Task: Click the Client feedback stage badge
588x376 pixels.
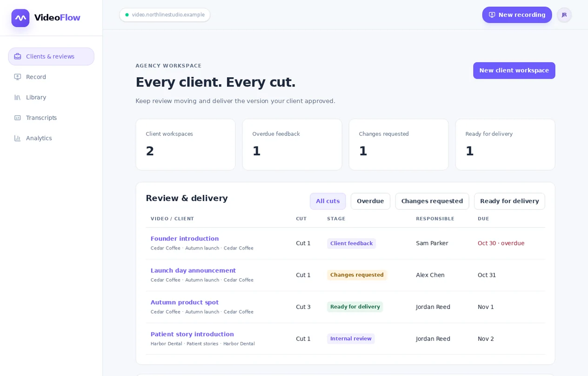Action: (351, 243)
